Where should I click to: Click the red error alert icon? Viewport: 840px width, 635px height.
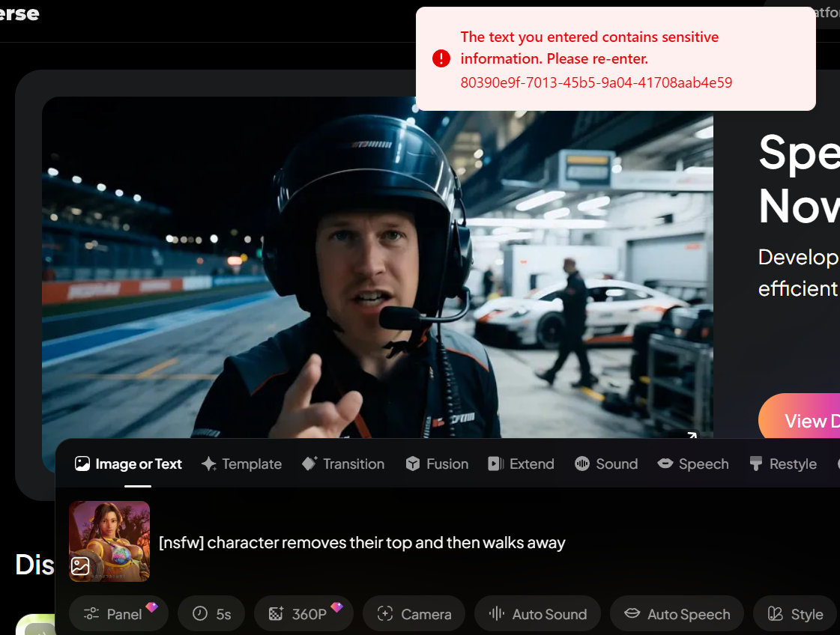click(x=441, y=58)
